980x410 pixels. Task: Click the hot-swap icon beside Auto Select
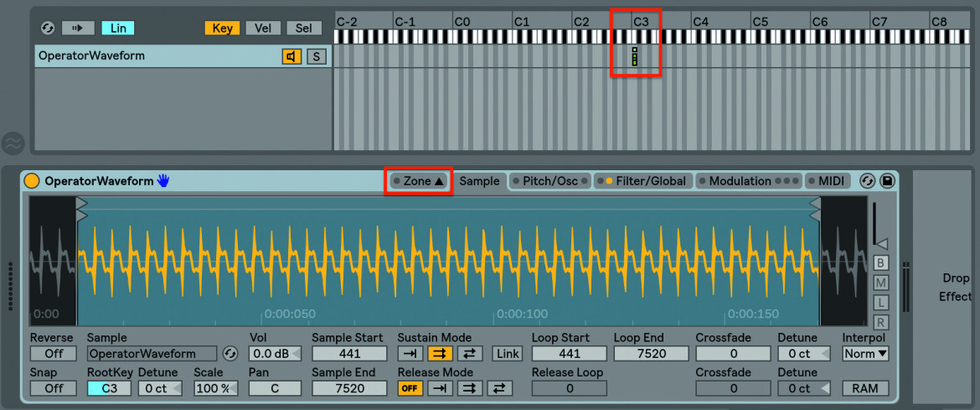pos(48,29)
